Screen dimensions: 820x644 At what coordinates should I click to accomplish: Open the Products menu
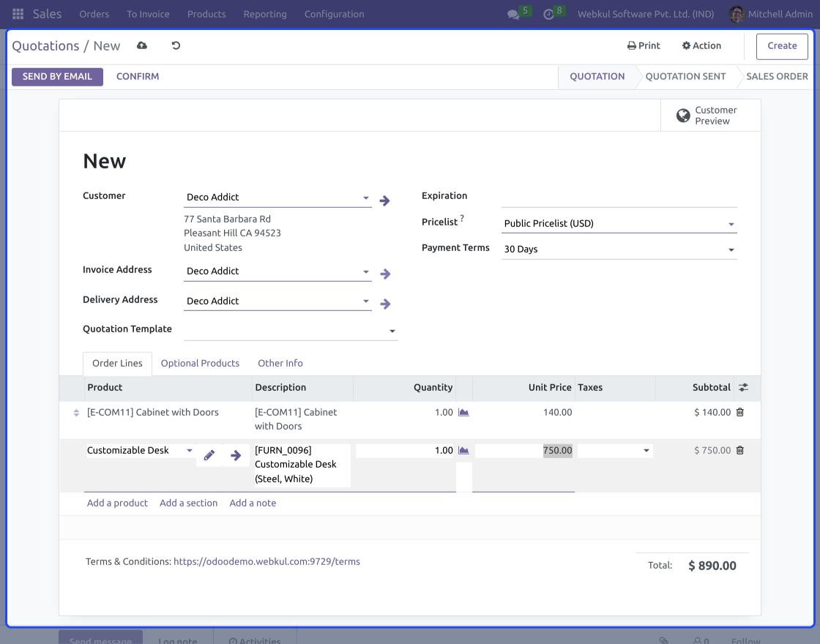pos(206,14)
